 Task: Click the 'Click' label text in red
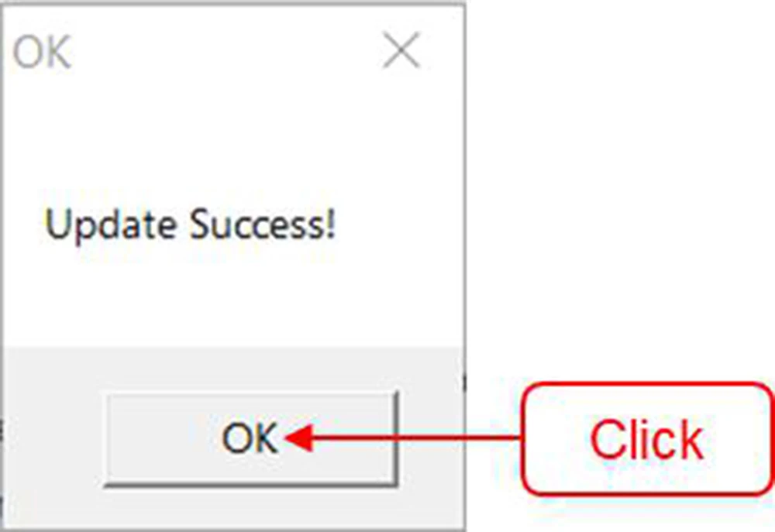tap(647, 439)
